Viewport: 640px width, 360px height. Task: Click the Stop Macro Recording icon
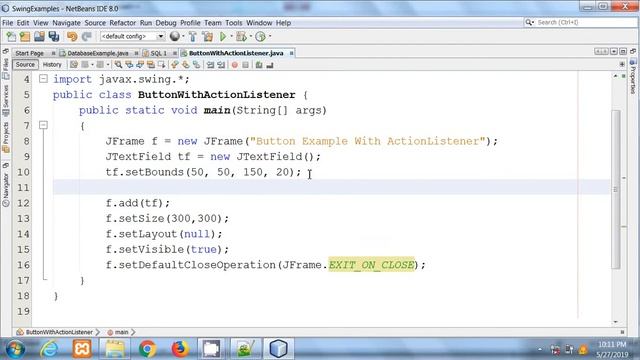click(245, 64)
